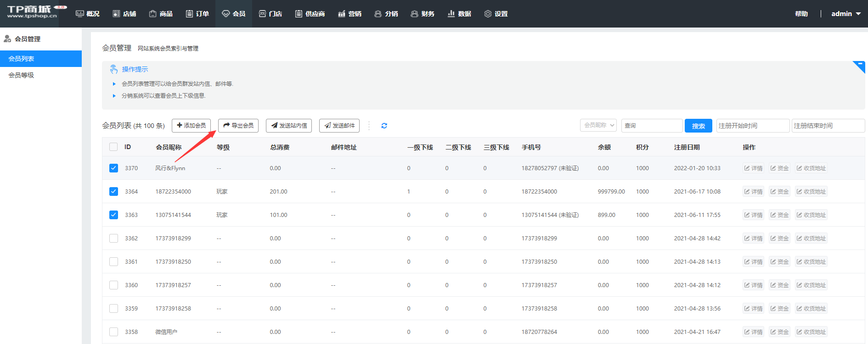
Task: Open 收货地址 for member 3363
Action: point(811,215)
